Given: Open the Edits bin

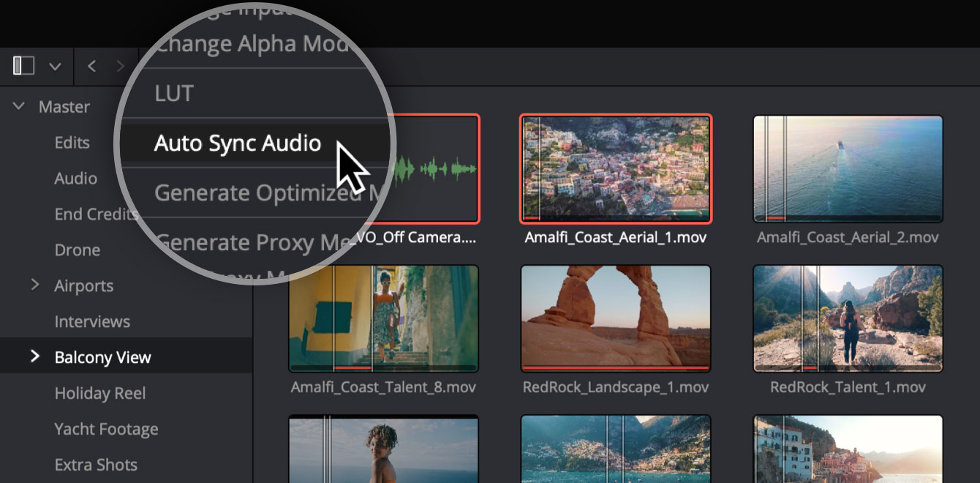Looking at the screenshot, I should pyautogui.click(x=72, y=142).
